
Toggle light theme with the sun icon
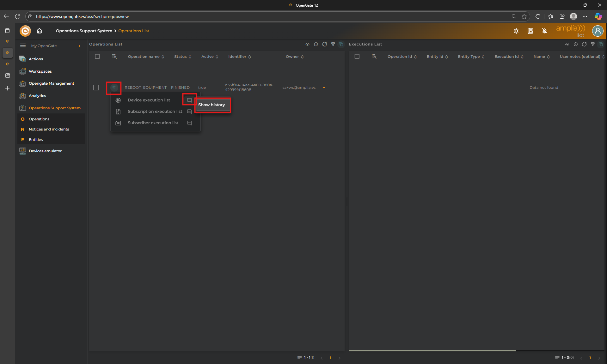(x=516, y=31)
